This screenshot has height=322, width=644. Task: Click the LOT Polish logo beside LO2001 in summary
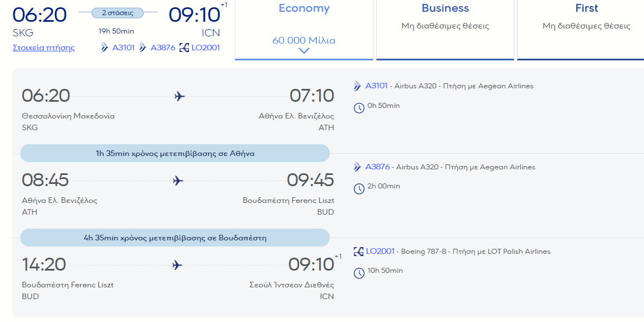[x=184, y=48]
